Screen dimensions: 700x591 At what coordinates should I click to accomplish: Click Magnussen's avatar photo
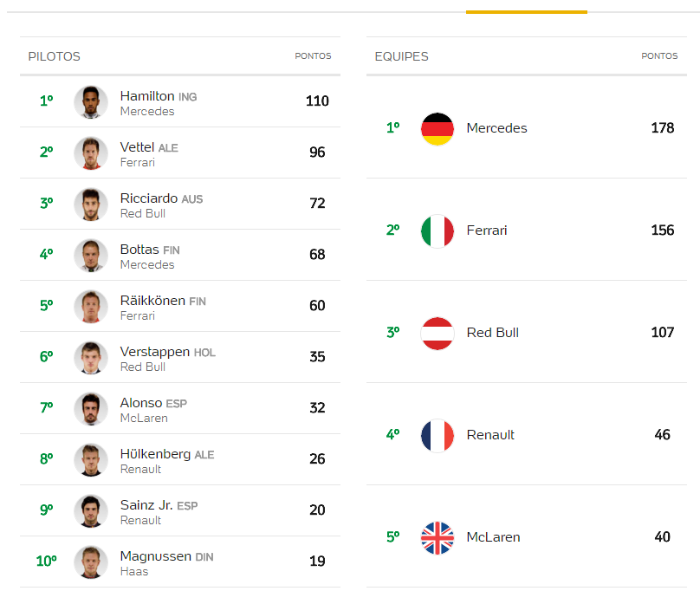pyautogui.click(x=91, y=562)
